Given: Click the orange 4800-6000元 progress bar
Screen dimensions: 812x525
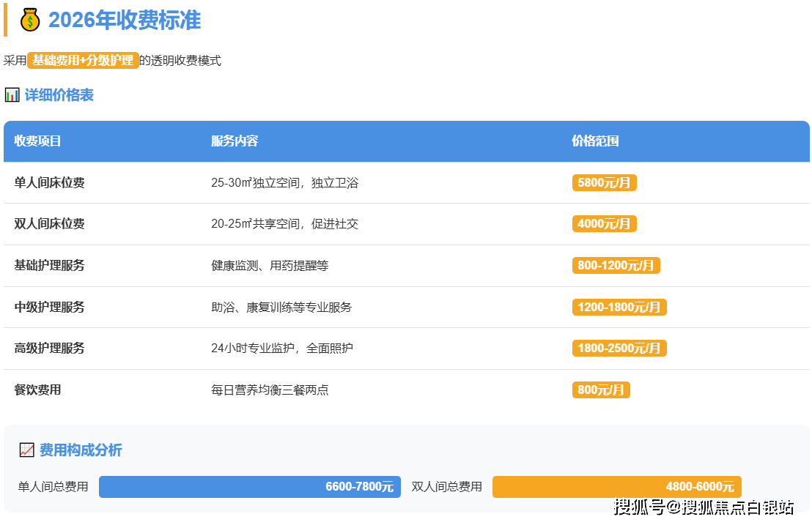Looking at the screenshot, I should [x=616, y=487].
